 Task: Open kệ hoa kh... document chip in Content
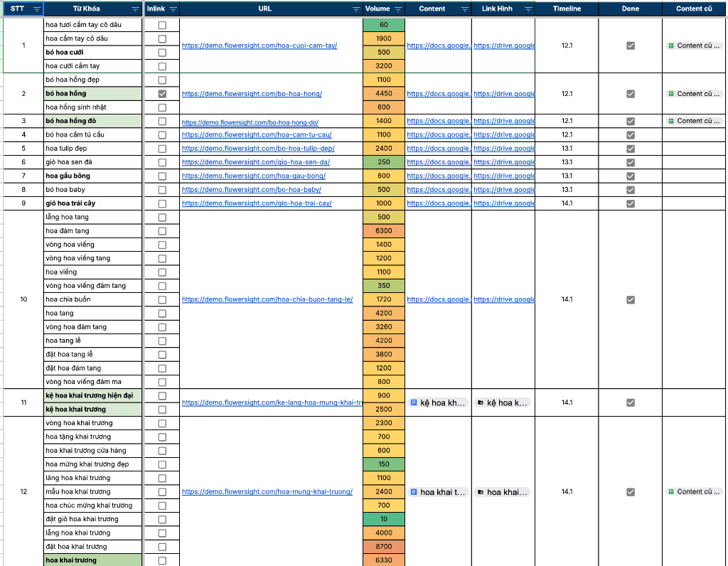pos(438,403)
